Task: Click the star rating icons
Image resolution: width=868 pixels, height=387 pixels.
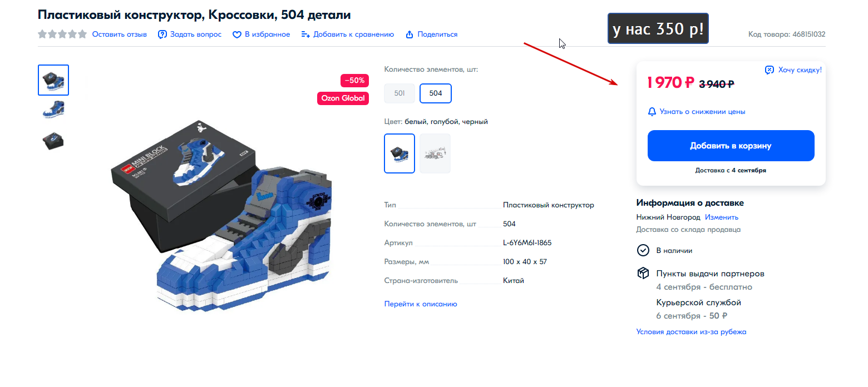Action: (x=62, y=34)
